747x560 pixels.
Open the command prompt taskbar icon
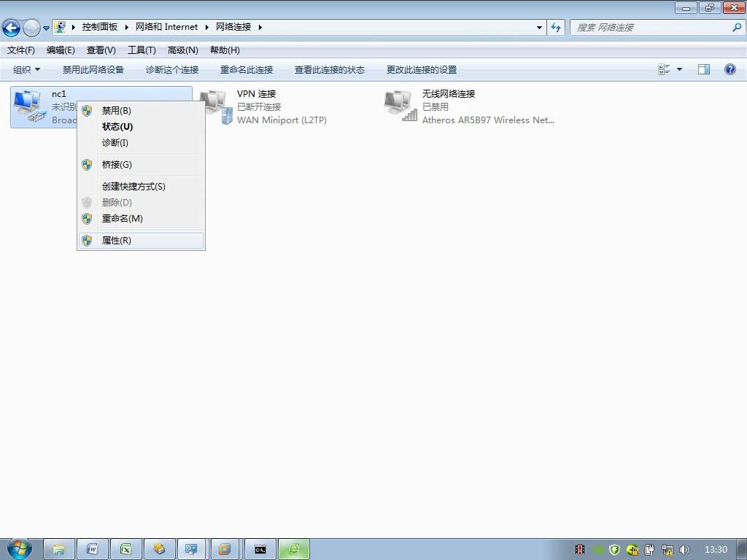pos(260,550)
